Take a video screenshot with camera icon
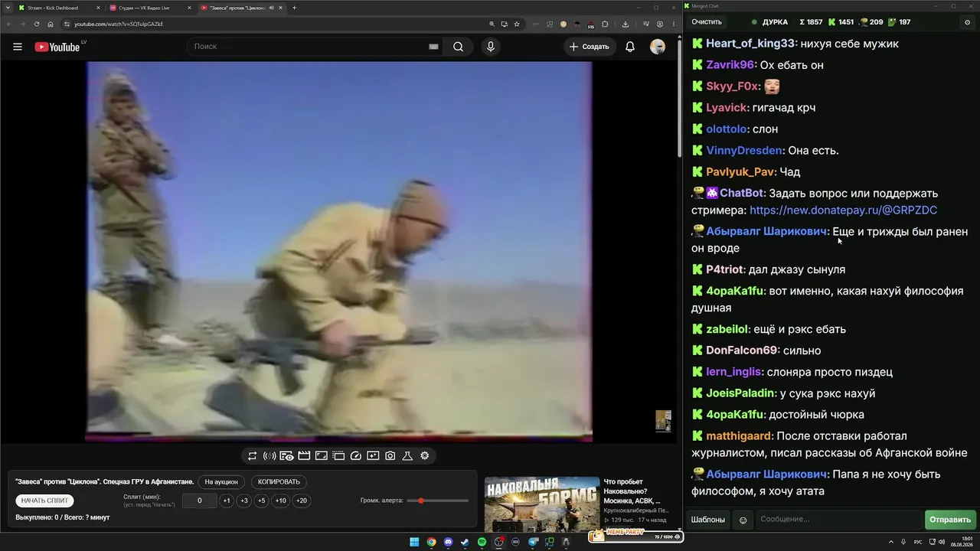This screenshot has width=980, height=551. pos(390,456)
